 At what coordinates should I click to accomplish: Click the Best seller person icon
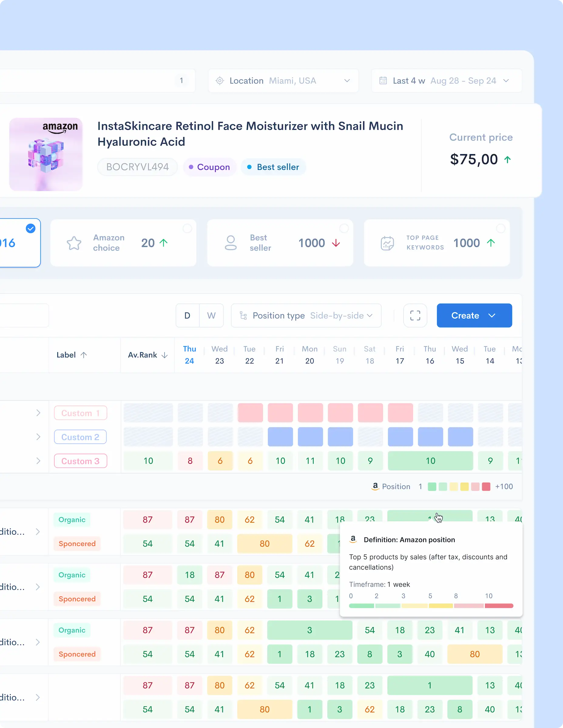(x=231, y=243)
